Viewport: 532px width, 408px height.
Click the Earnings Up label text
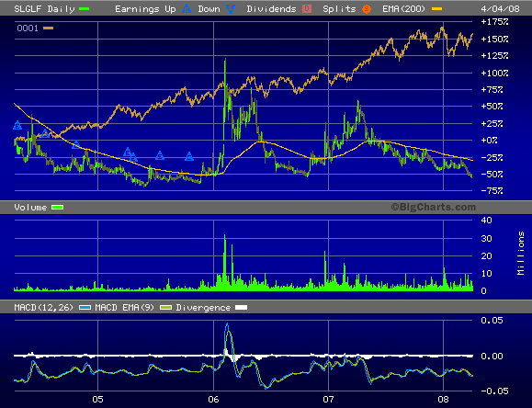click(145, 9)
